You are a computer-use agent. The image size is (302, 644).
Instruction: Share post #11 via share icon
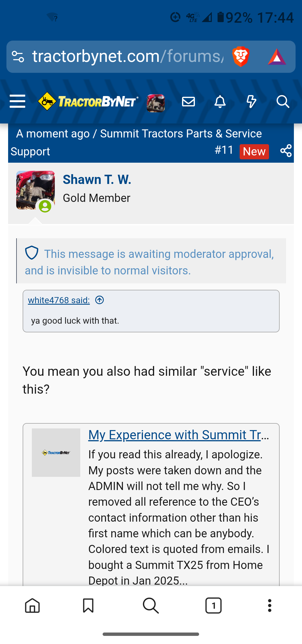(286, 151)
